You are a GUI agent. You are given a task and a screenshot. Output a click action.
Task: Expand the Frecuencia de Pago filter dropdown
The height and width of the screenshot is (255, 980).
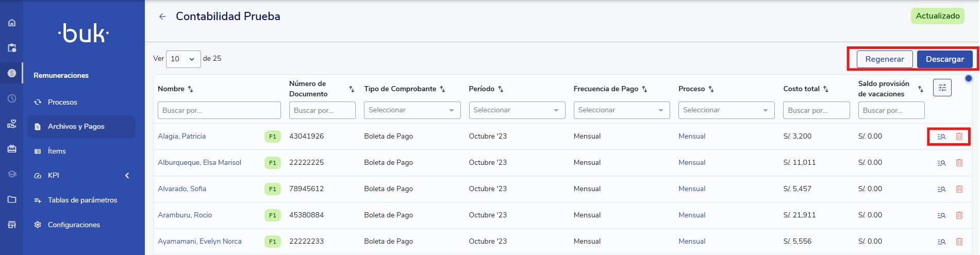click(x=621, y=110)
